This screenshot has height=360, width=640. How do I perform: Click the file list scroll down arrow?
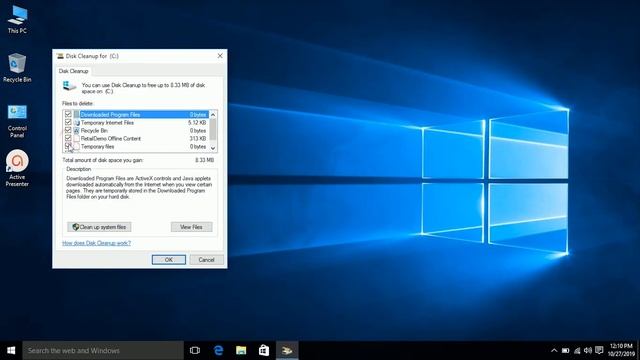pos(213,148)
